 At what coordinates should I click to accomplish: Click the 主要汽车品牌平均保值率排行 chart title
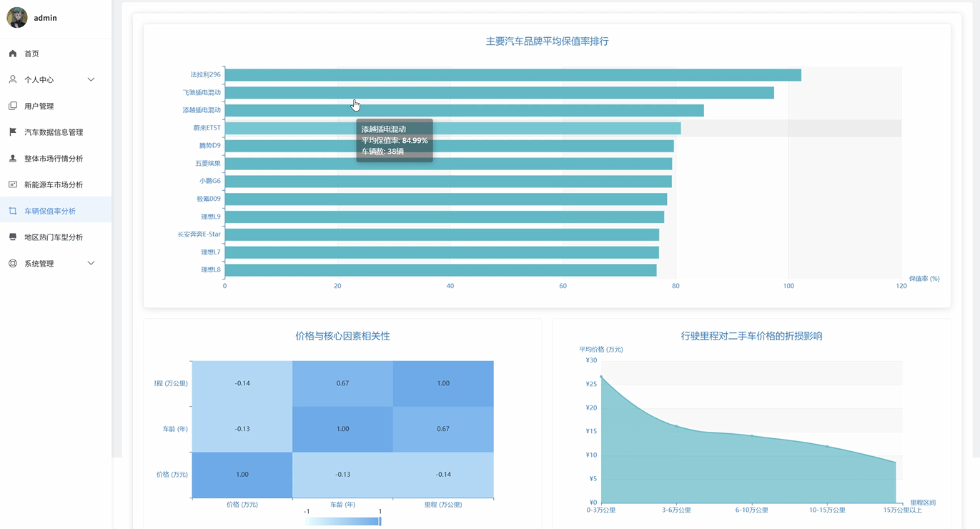[x=548, y=41]
